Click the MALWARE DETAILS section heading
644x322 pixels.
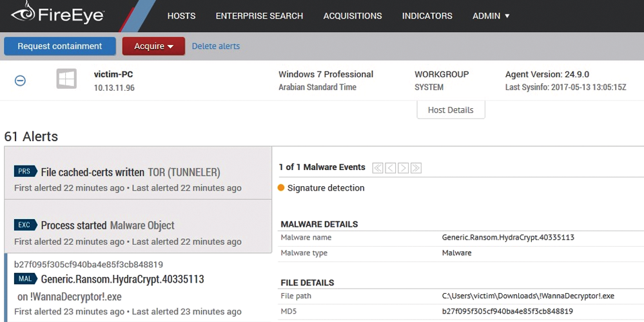coord(319,224)
